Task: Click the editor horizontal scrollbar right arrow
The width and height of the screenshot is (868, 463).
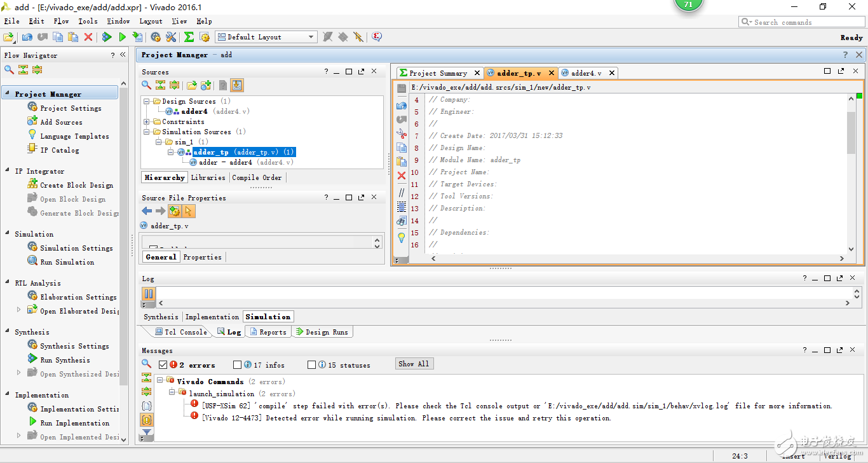Action: coord(842,259)
